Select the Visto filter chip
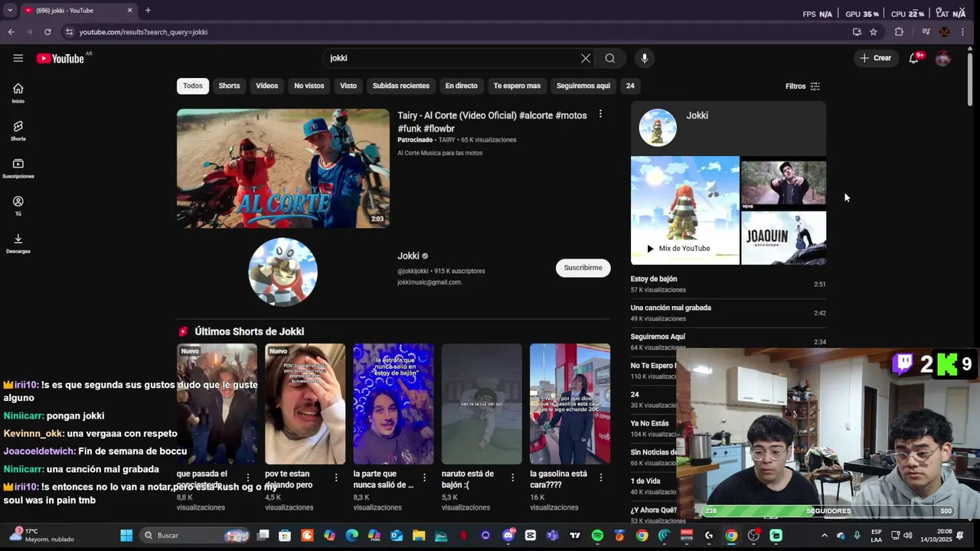Screen dimensions: 980x551 point(348,86)
